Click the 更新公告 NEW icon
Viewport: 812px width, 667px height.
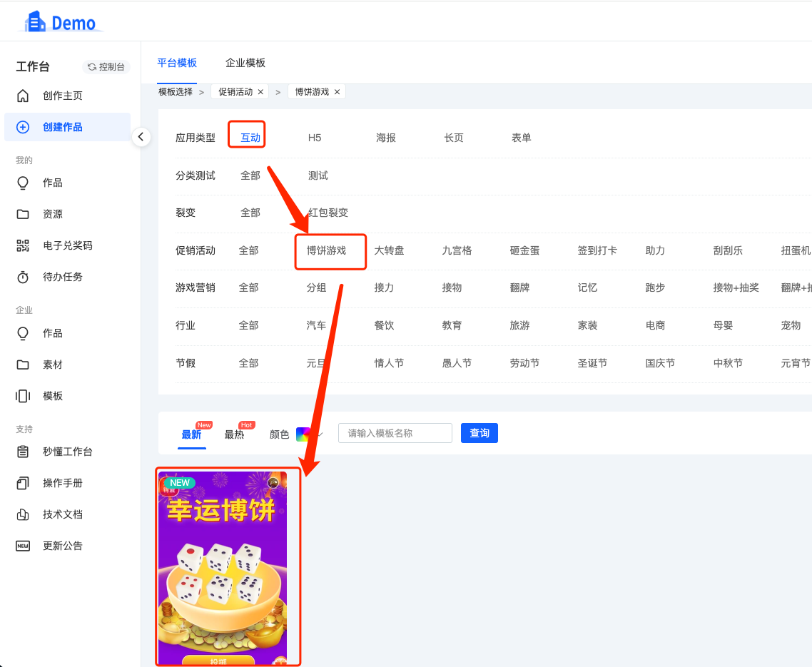coord(23,546)
